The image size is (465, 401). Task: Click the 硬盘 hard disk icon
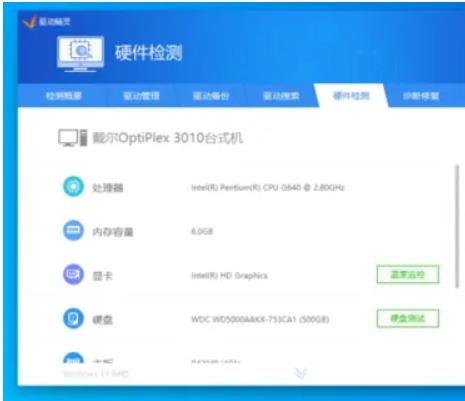[x=73, y=318]
